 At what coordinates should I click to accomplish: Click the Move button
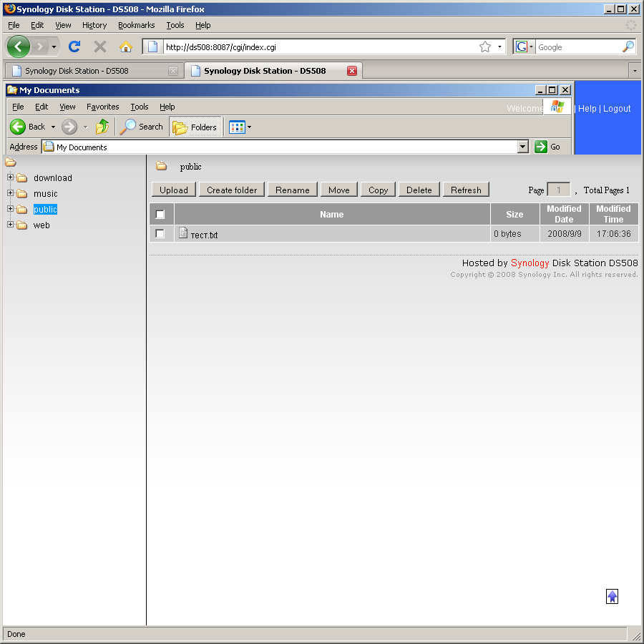pyautogui.click(x=339, y=190)
